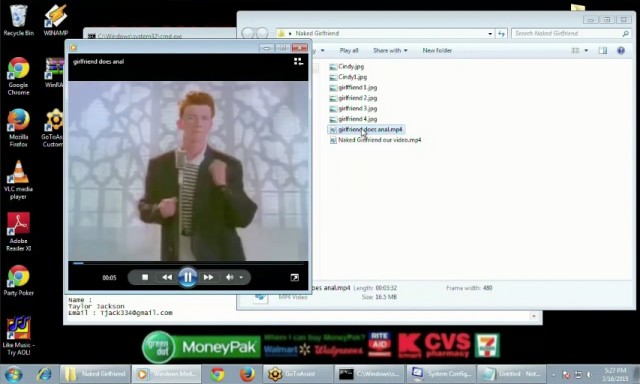
Task: Switch to Naked Girlfriend folder taskbar button
Action: click(95, 374)
